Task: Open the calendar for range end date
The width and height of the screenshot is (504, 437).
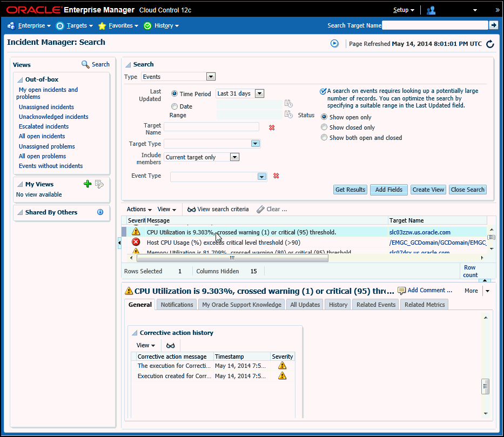Action: (288, 114)
